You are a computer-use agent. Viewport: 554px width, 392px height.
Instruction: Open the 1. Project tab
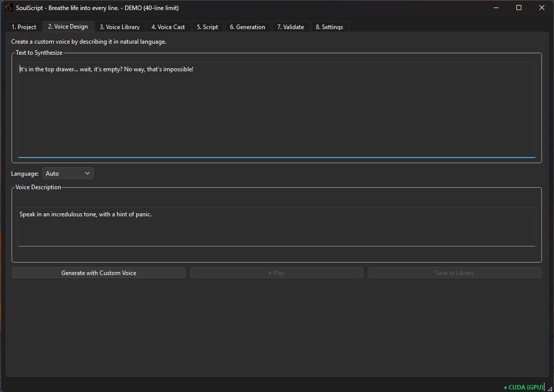pyautogui.click(x=24, y=27)
